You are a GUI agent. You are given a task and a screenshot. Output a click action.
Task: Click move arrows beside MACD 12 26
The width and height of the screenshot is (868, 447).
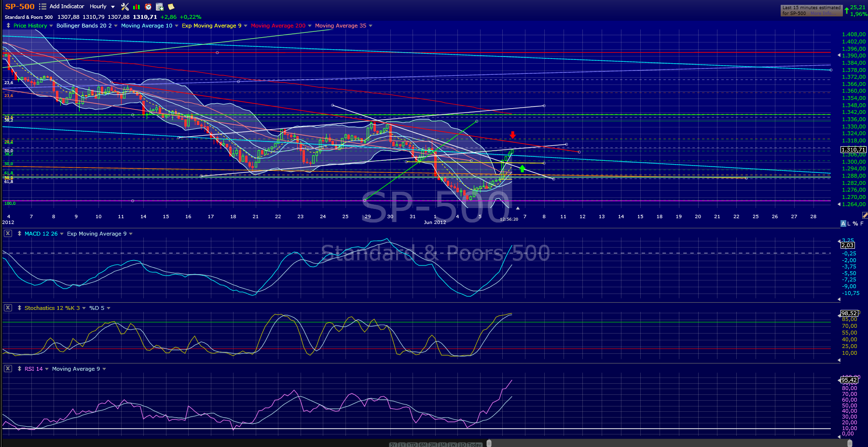pos(19,234)
